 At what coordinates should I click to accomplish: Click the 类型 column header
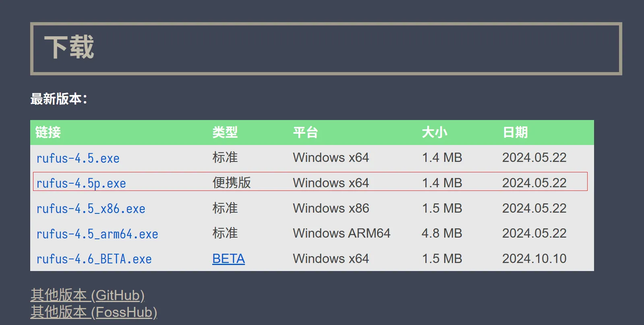tap(225, 132)
